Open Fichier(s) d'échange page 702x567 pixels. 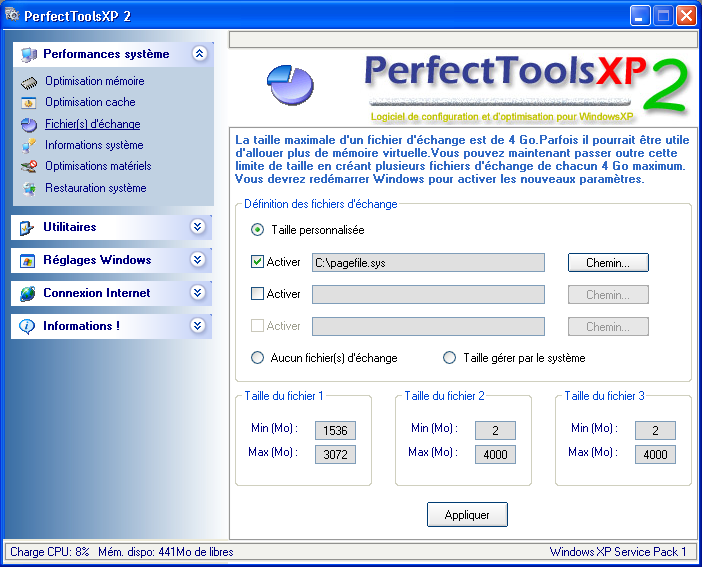coord(93,124)
